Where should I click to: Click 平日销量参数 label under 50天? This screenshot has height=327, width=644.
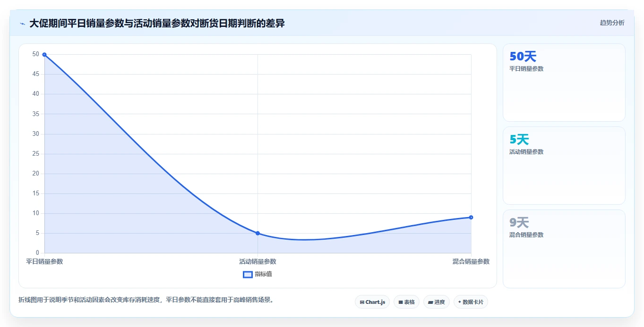click(526, 69)
